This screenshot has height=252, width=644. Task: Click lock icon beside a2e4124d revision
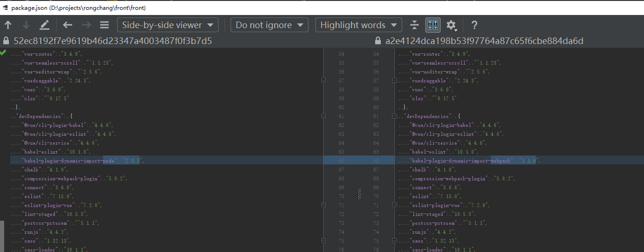[378, 41]
